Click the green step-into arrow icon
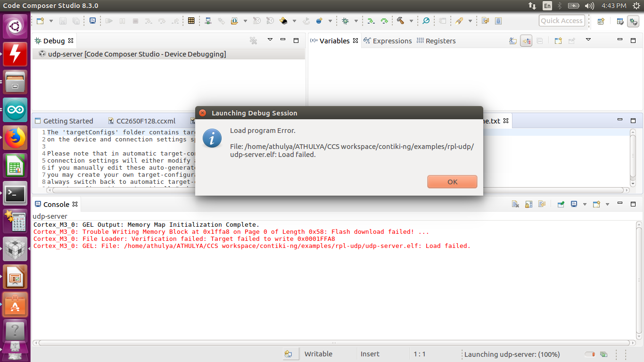The image size is (644, 362). [x=371, y=21]
